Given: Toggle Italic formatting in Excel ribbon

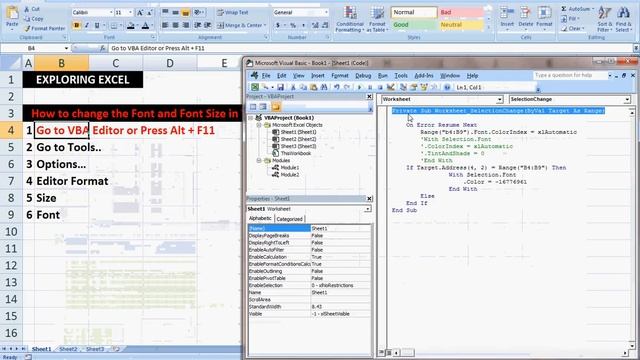Looking at the screenshot, I should coord(87,26).
